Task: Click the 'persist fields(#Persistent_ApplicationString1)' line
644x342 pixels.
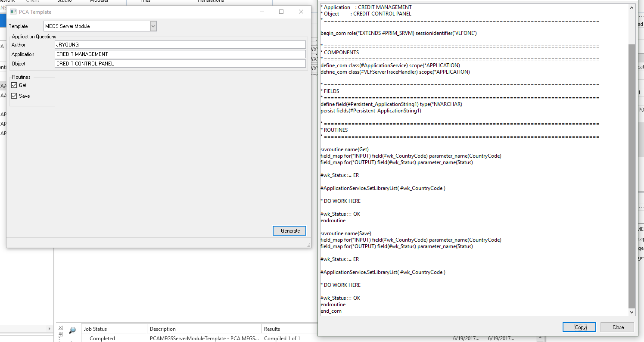Action: [x=370, y=111]
